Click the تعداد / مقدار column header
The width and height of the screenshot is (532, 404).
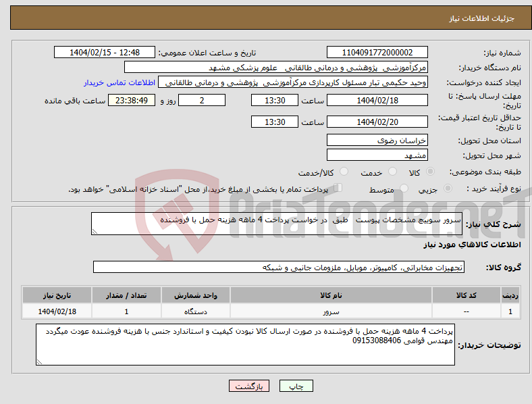pyautogui.click(x=126, y=295)
